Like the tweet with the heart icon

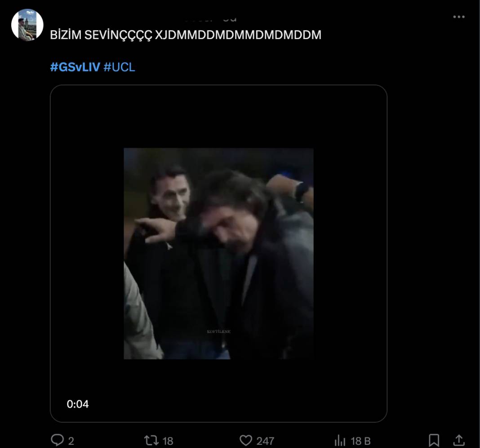pyautogui.click(x=245, y=440)
